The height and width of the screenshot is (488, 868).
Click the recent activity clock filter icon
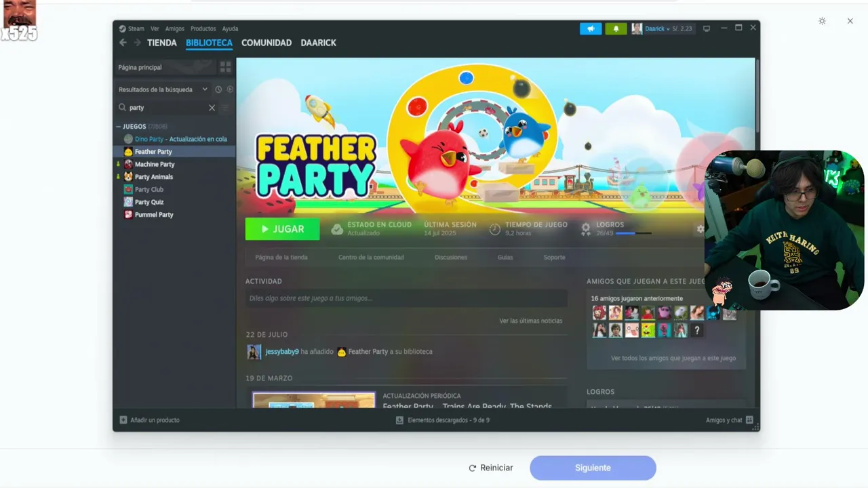(x=218, y=89)
